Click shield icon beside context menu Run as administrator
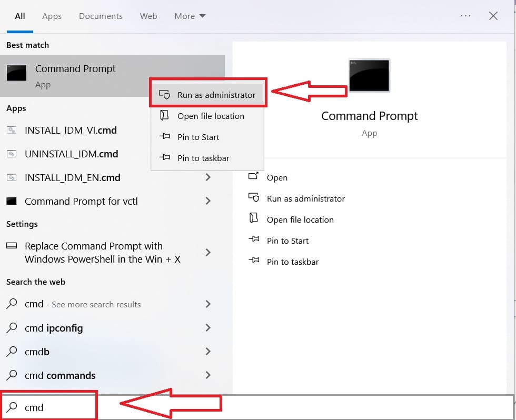The height and width of the screenshot is (420, 516). 164,95
